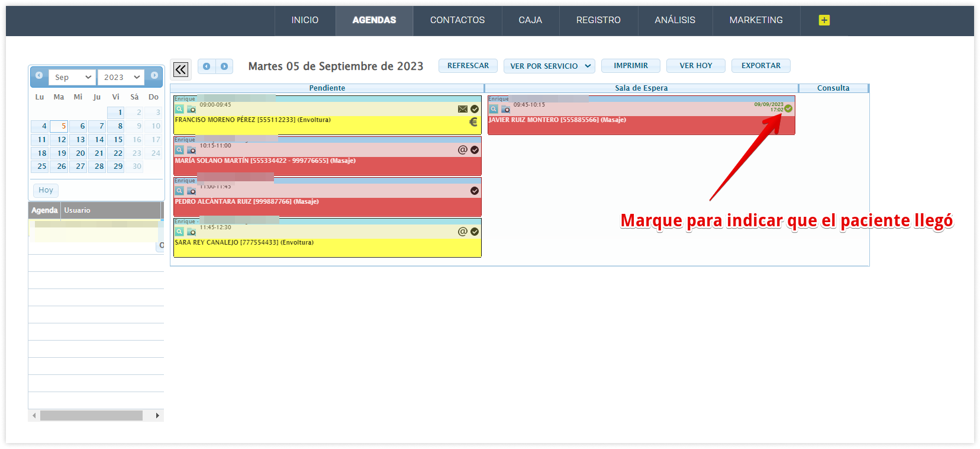Image resolution: width=980 pixels, height=449 pixels.
Task: Open the AGENDAS menu
Action: pyautogui.click(x=374, y=20)
